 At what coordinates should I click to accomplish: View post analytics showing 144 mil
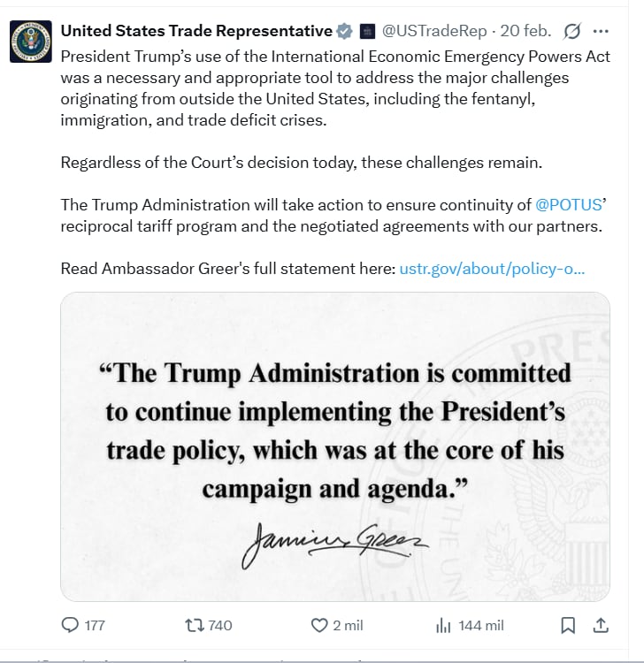(444, 625)
